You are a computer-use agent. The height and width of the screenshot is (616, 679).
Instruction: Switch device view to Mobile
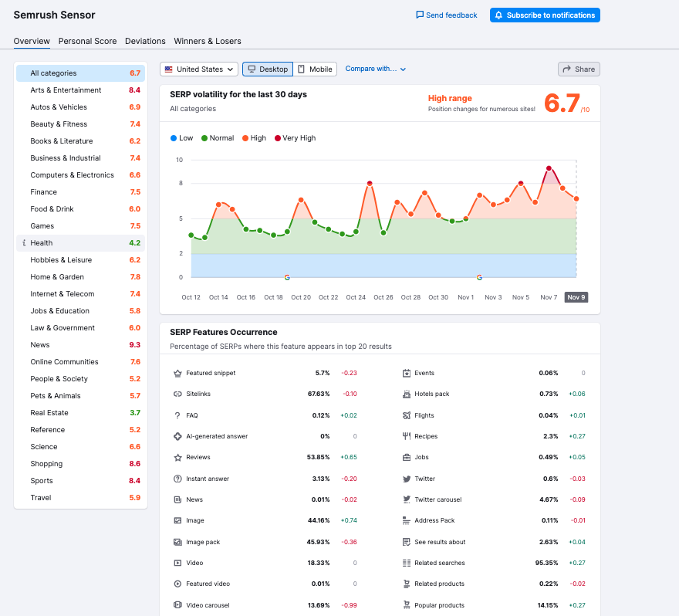(316, 69)
